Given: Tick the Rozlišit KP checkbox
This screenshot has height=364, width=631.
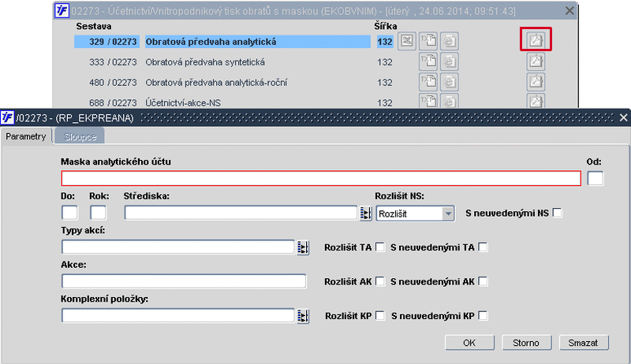Looking at the screenshot, I should (x=380, y=315).
